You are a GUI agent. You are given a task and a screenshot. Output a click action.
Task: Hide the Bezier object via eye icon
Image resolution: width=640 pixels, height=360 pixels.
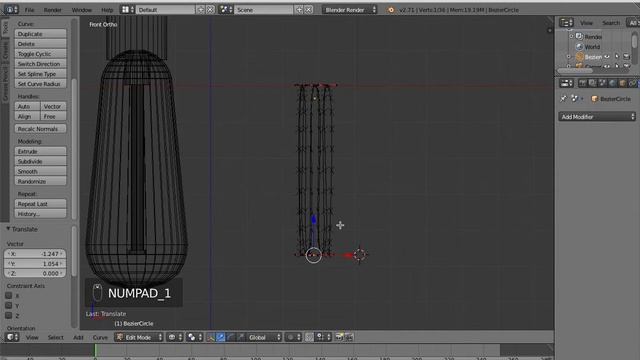(607, 57)
